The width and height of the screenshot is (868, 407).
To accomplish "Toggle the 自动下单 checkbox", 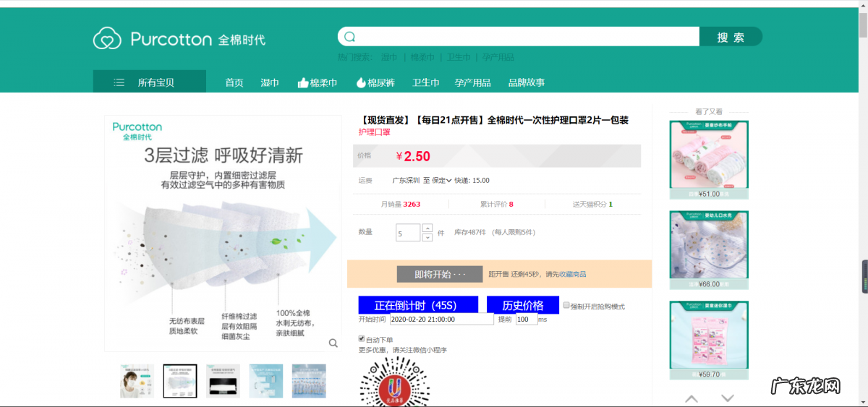I will 362,339.
